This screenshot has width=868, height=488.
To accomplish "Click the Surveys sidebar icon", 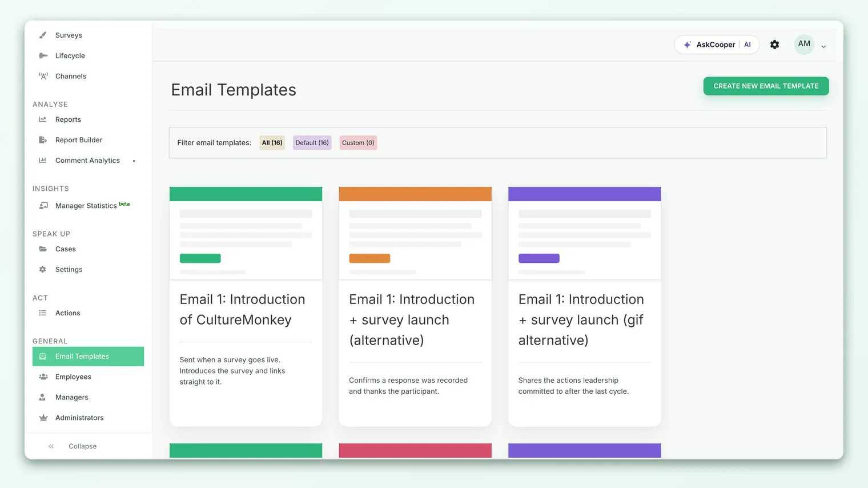I will click(x=43, y=35).
